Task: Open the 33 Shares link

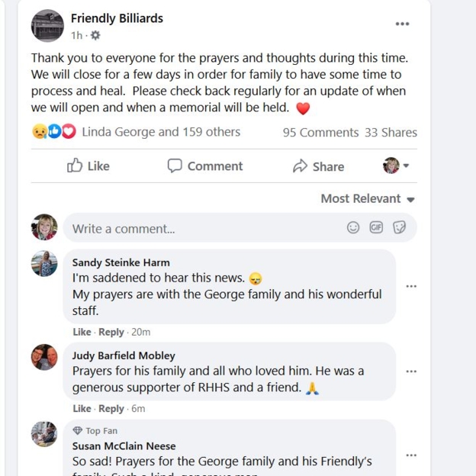Action: click(391, 132)
